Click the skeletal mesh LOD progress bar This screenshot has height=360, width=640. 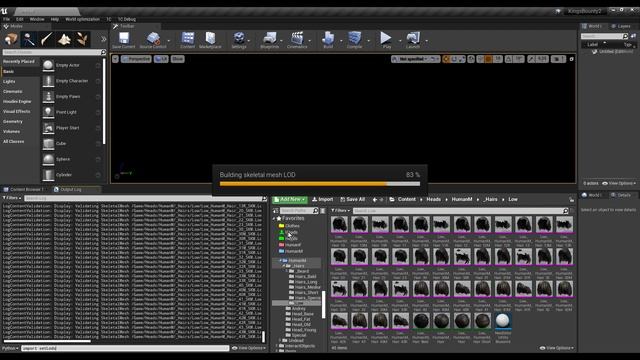[320, 184]
